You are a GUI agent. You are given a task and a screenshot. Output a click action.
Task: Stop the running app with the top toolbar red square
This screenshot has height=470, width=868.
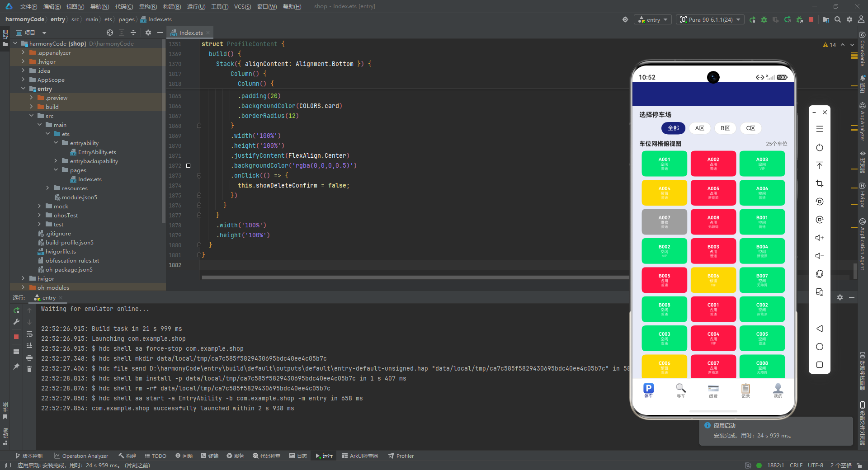pyautogui.click(x=811, y=19)
